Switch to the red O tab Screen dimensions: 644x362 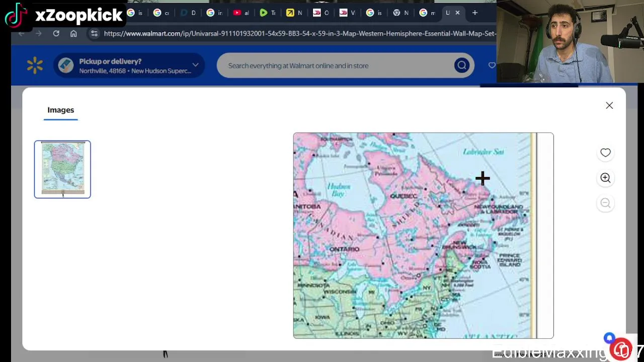click(321, 13)
